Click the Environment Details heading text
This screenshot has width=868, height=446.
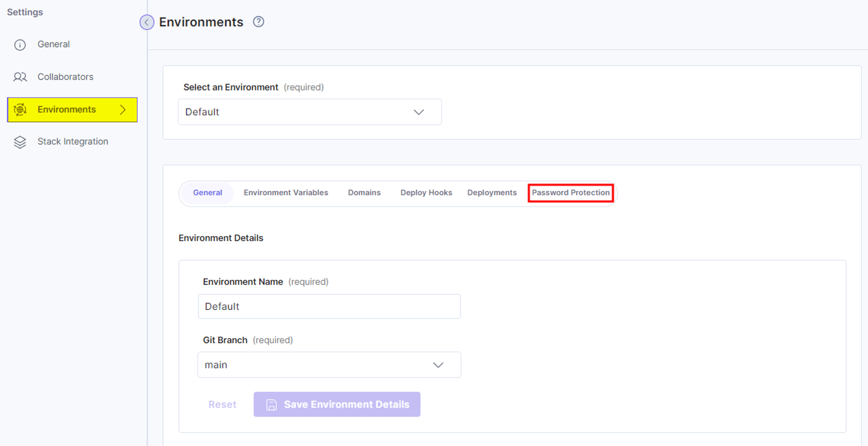[x=221, y=238]
